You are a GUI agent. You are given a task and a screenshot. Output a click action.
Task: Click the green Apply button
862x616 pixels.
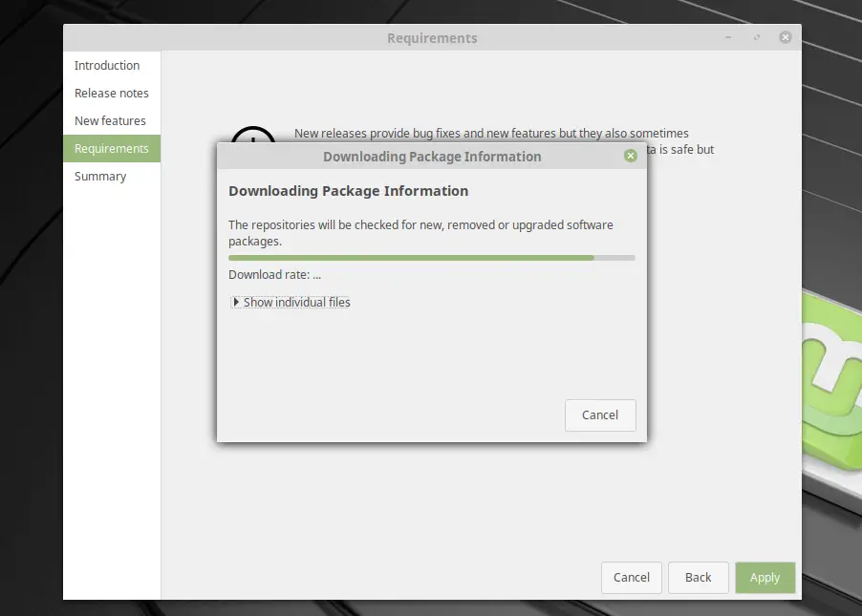pyautogui.click(x=765, y=578)
